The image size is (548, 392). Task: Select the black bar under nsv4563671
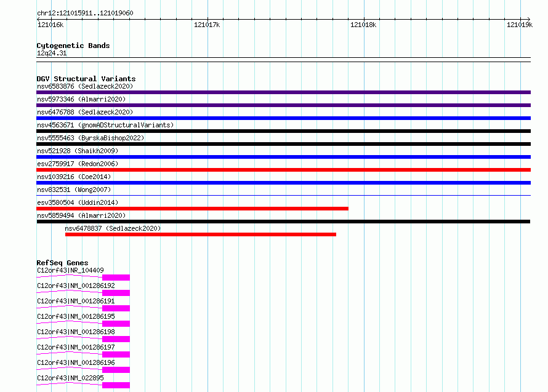click(x=283, y=131)
